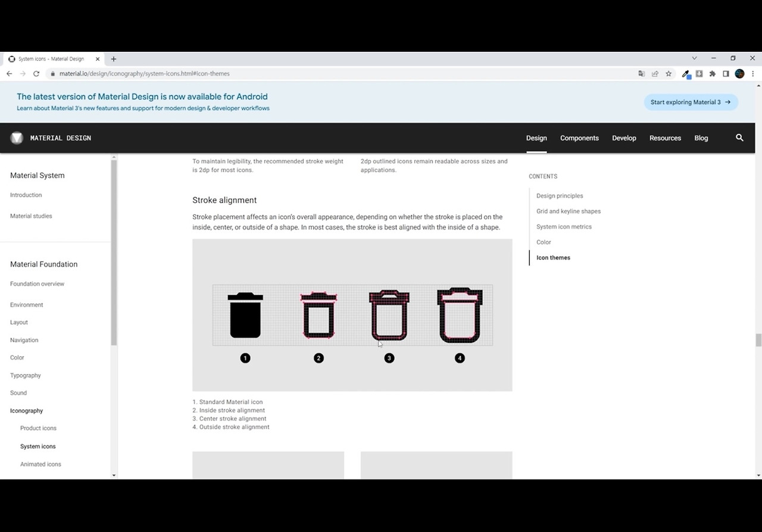The image size is (762, 532).
Task: Open the Resources nav item
Action: click(x=665, y=138)
